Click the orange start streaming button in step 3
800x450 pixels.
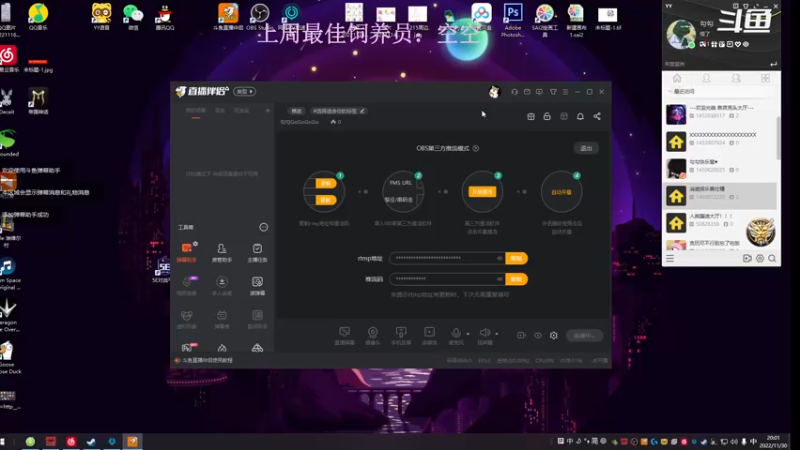482,192
